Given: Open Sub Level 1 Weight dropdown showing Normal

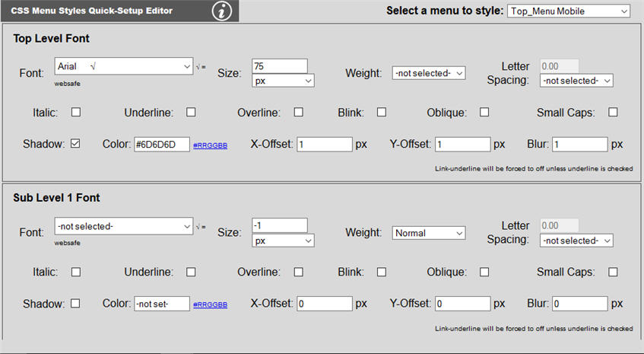Looking at the screenshot, I should [x=429, y=233].
